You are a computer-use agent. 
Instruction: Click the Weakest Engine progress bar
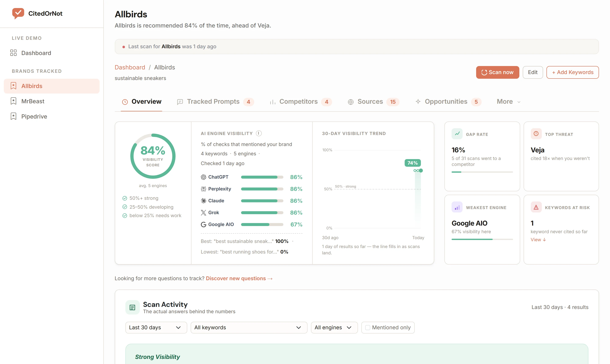(x=482, y=239)
